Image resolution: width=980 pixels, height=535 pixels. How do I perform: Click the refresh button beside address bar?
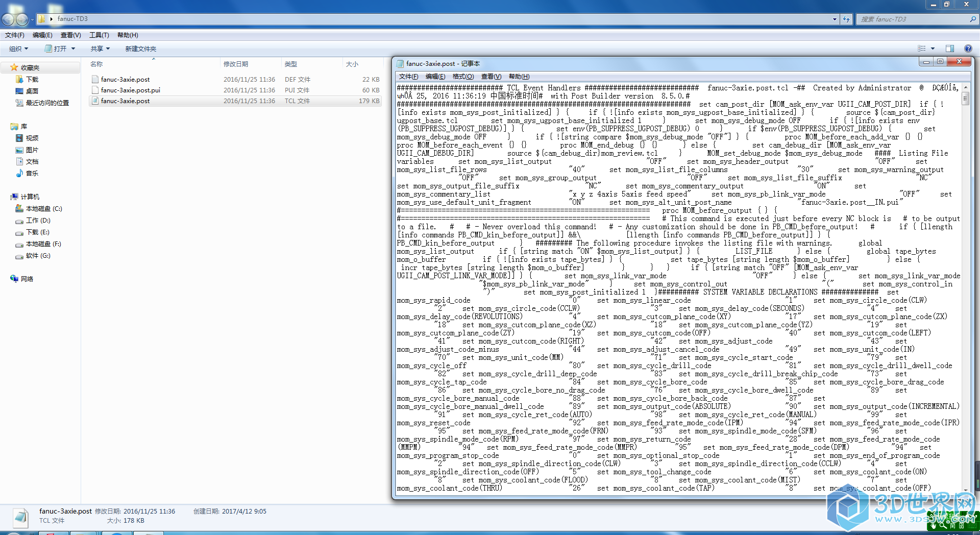(846, 19)
